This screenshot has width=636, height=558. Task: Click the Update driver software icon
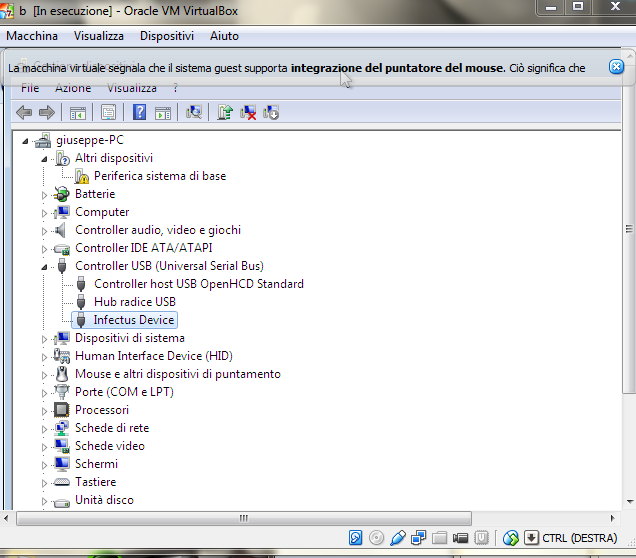coord(225,112)
